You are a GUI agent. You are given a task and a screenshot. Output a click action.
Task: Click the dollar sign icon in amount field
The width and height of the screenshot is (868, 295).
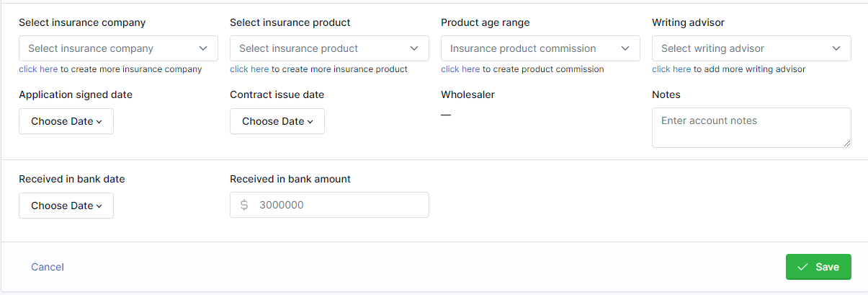(x=244, y=205)
